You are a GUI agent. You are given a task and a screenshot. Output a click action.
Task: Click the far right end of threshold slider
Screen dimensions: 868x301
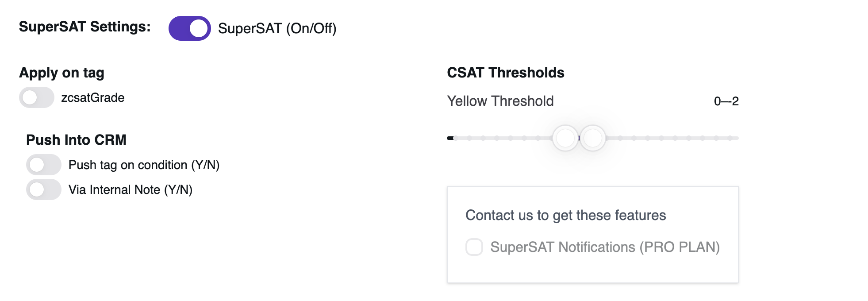(735, 138)
